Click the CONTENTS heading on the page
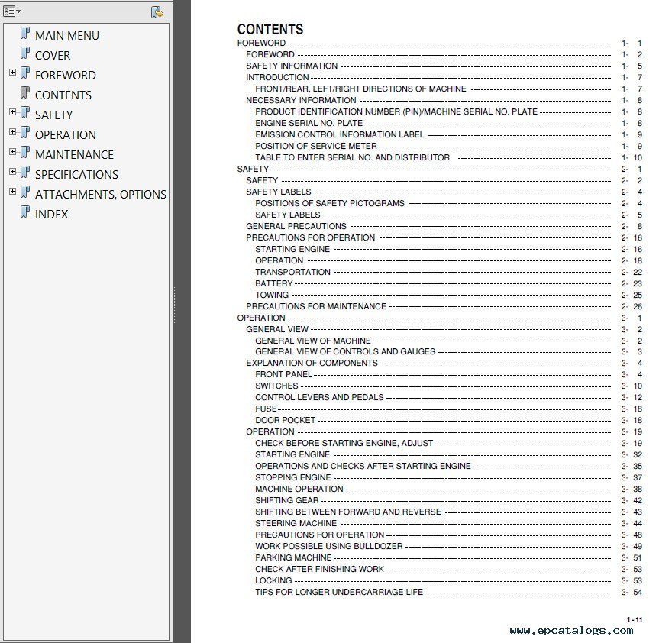Screen dimensions: 672x643 (270, 29)
